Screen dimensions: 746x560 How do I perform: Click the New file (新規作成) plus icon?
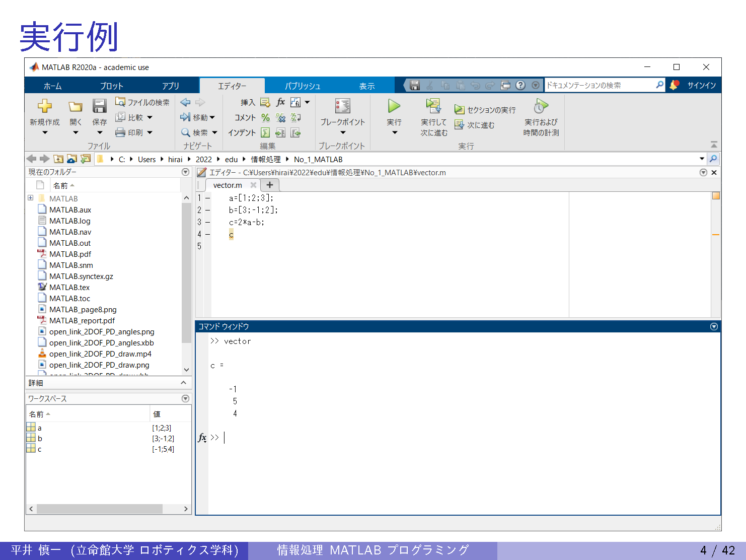click(45, 106)
